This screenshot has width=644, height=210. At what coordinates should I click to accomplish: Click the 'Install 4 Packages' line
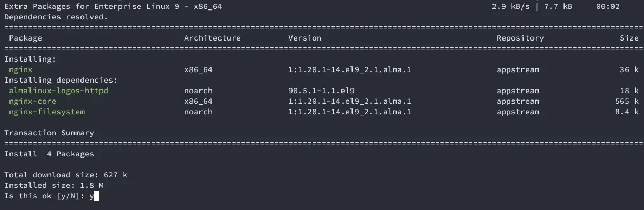click(x=49, y=154)
